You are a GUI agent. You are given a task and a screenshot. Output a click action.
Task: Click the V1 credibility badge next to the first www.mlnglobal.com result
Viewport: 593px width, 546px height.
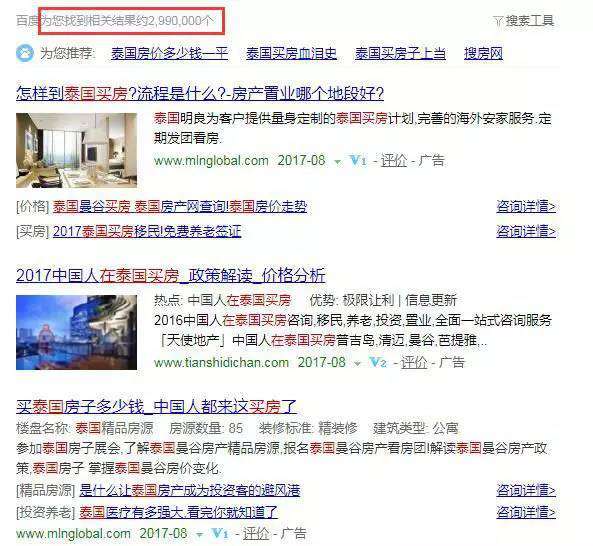[x=358, y=161]
